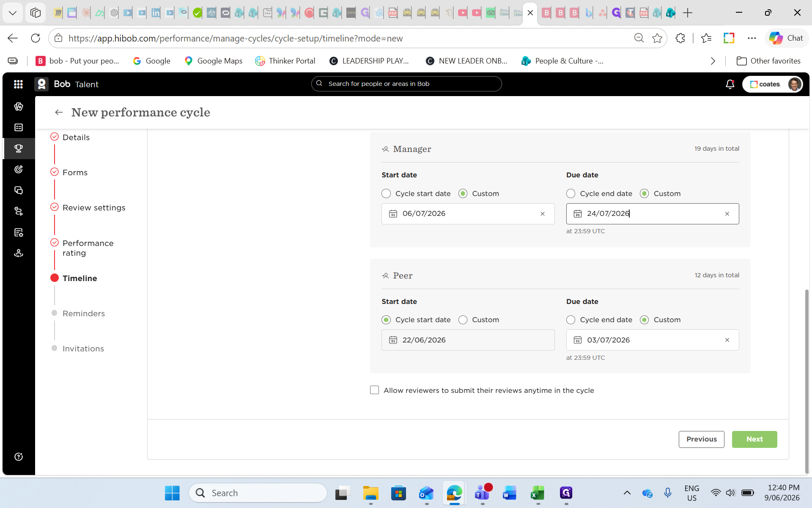The width and height of the screenshot is (812, 508).
Task: Expand the bookmarks bar overflow chevron
Action: (713, 61)
